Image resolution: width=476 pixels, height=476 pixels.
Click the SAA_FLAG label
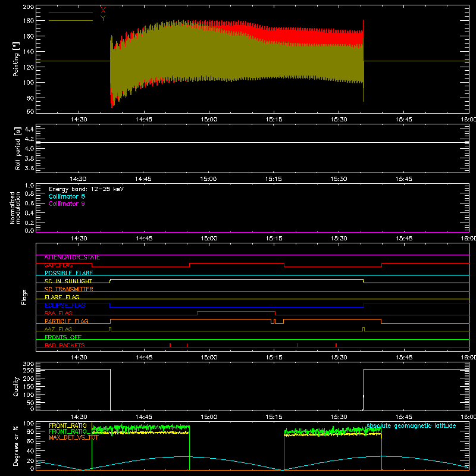point(58,314)
